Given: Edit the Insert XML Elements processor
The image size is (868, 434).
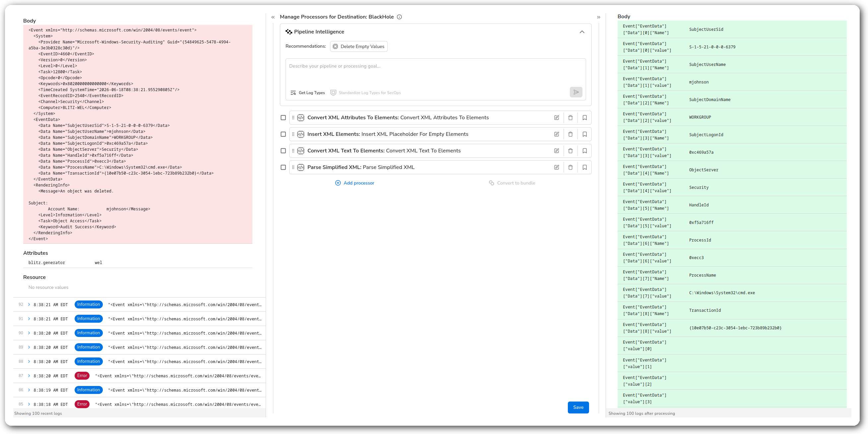Looking at the screenshot, I should 556,134.
